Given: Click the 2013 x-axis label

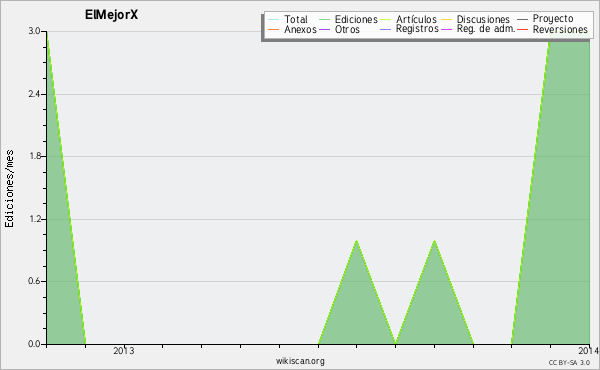Looking at the screenshot, I should 124,351.
